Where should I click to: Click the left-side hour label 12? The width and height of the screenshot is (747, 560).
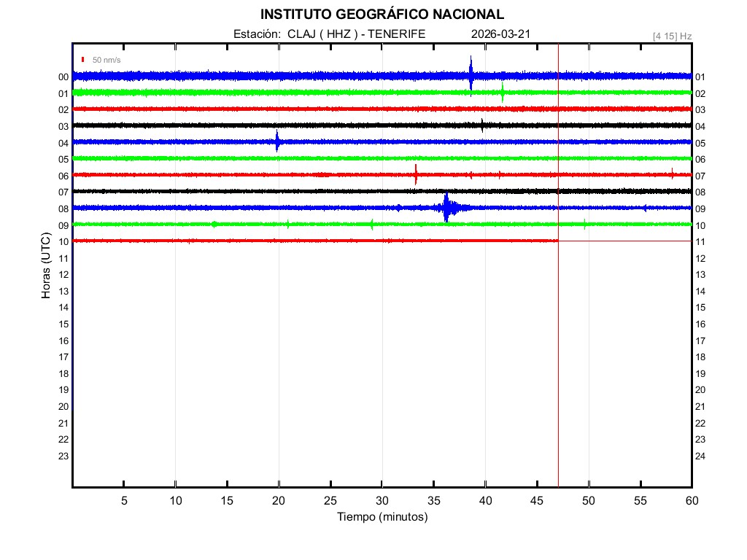click(63, 274)
